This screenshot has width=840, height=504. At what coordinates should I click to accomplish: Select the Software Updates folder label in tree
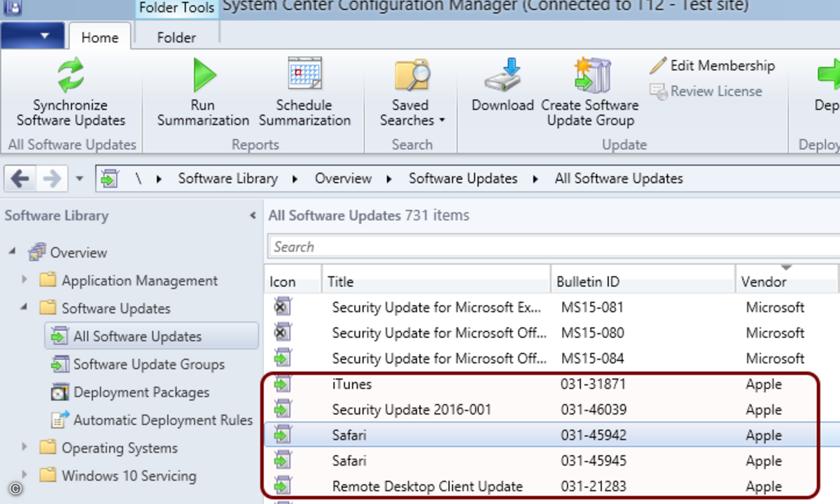click(116, 309)
